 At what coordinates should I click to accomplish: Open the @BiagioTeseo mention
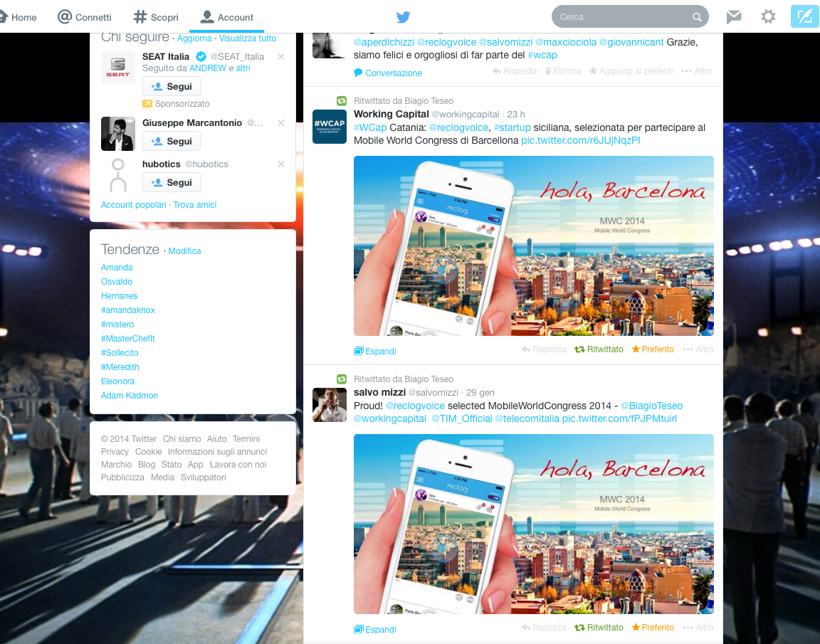[x=651, y=406]
